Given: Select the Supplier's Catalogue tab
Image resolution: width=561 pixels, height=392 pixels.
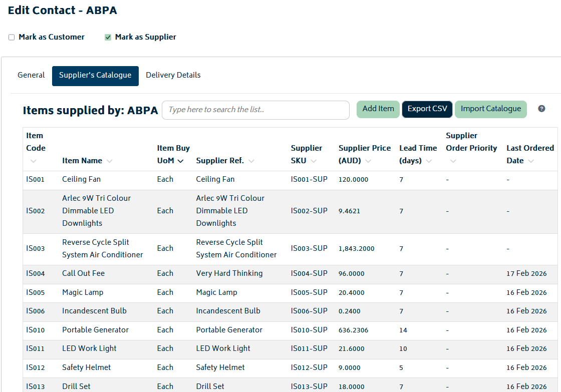Looking at the screenshot, I should (x=95, y=76).
